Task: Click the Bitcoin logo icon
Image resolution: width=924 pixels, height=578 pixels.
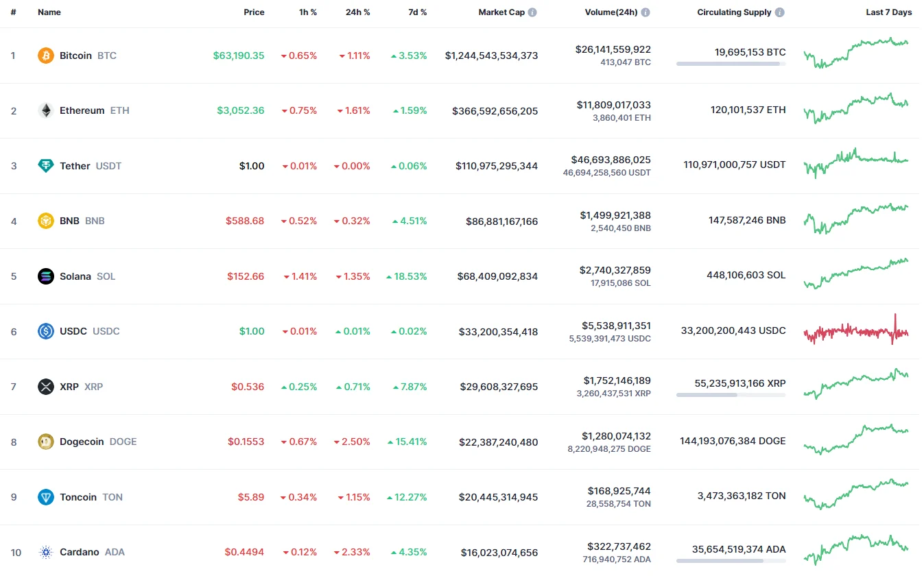Action: (x=46, y=56)
